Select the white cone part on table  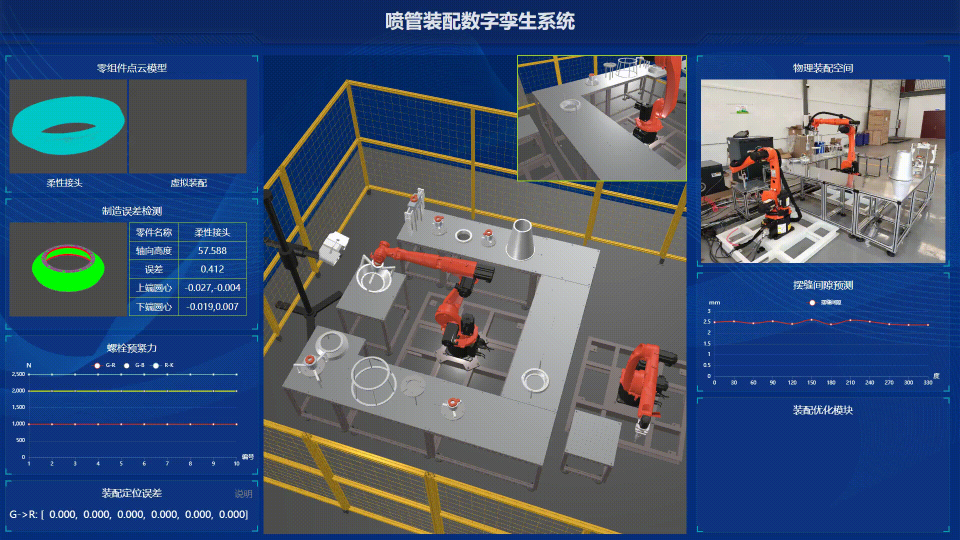(521, 239)
